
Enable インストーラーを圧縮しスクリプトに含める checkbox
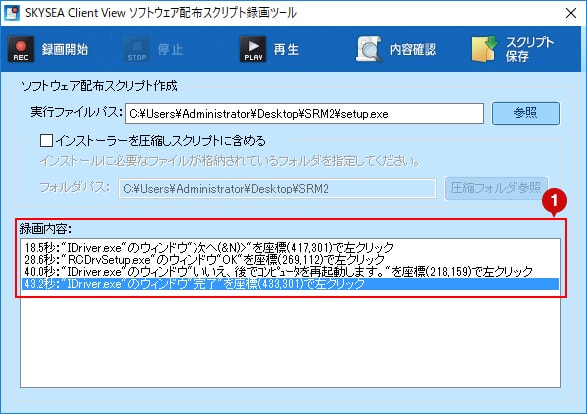click(46, 141)
